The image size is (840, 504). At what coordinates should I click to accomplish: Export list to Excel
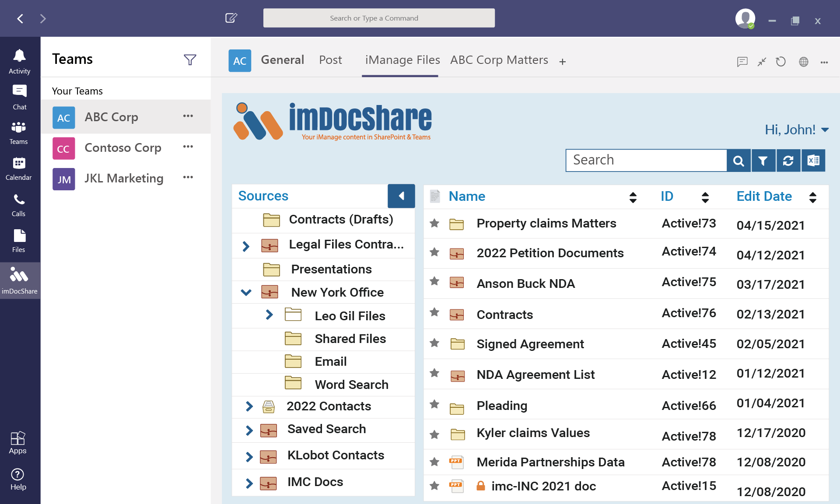813,161
